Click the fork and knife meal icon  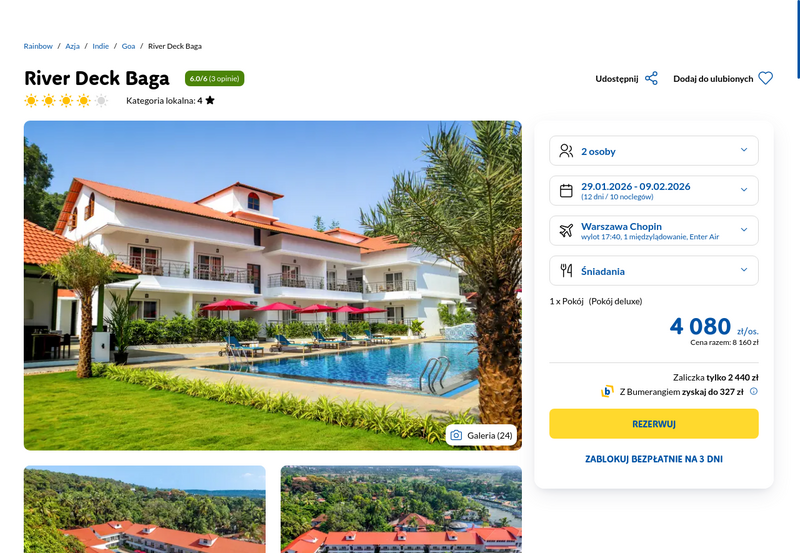tap(566, 270)
